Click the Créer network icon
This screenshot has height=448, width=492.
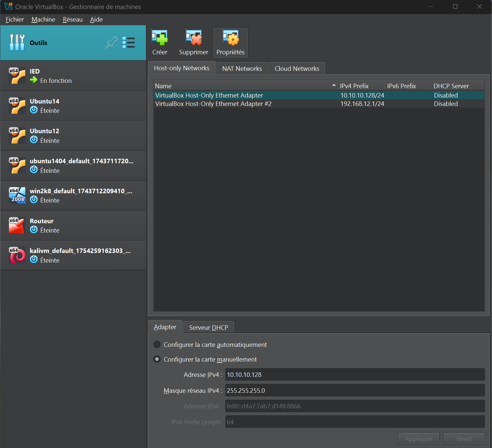[x=159, y=38]
